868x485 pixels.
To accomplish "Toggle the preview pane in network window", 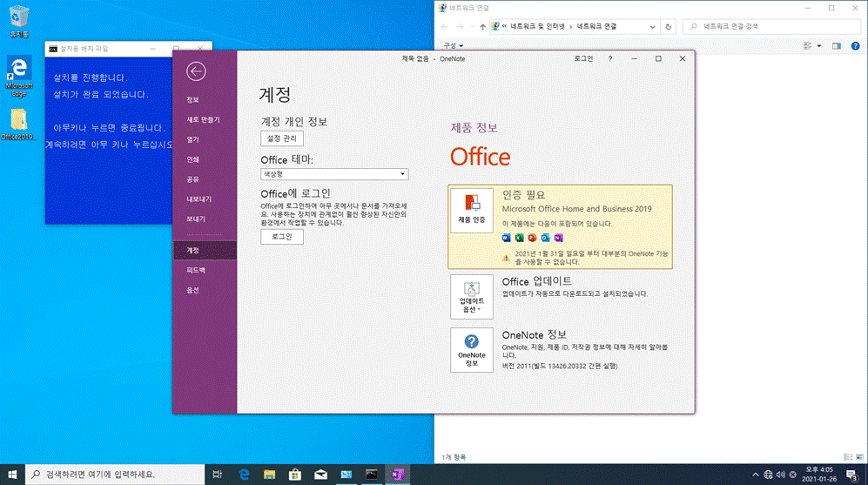I will coord(837,46).
